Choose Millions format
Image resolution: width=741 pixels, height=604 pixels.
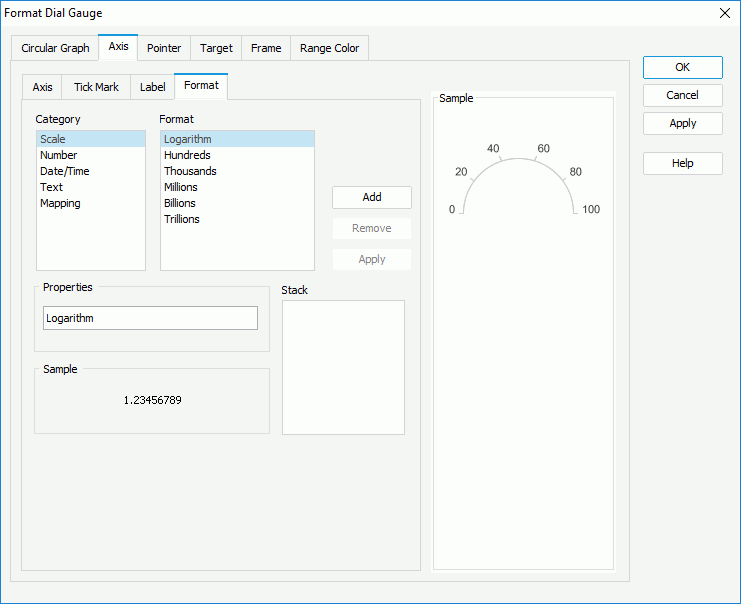tap(237, 187)
